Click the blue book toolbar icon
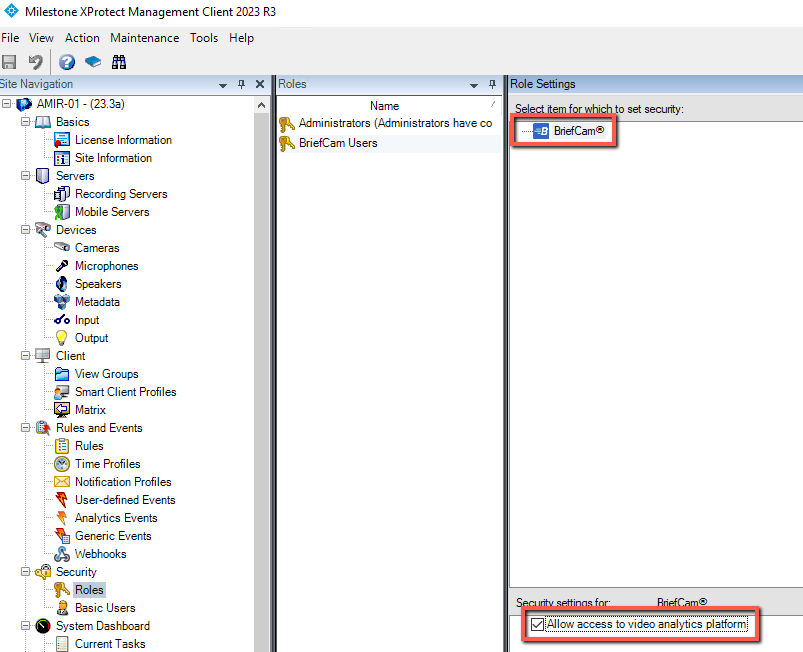The height and width of the screenshot is (652, 803). pos(93,62)
